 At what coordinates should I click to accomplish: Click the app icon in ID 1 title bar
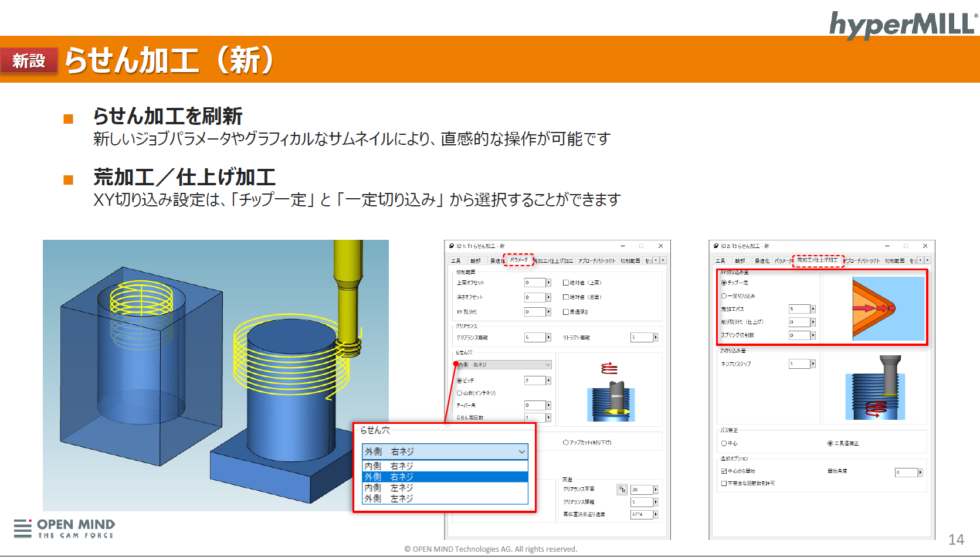coord(452,246)
